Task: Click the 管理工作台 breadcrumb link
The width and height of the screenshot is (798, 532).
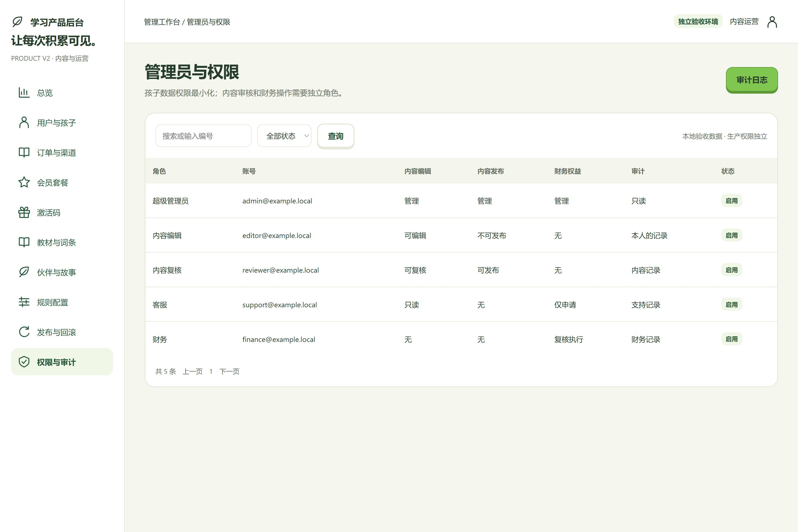Action: point(162,22)
